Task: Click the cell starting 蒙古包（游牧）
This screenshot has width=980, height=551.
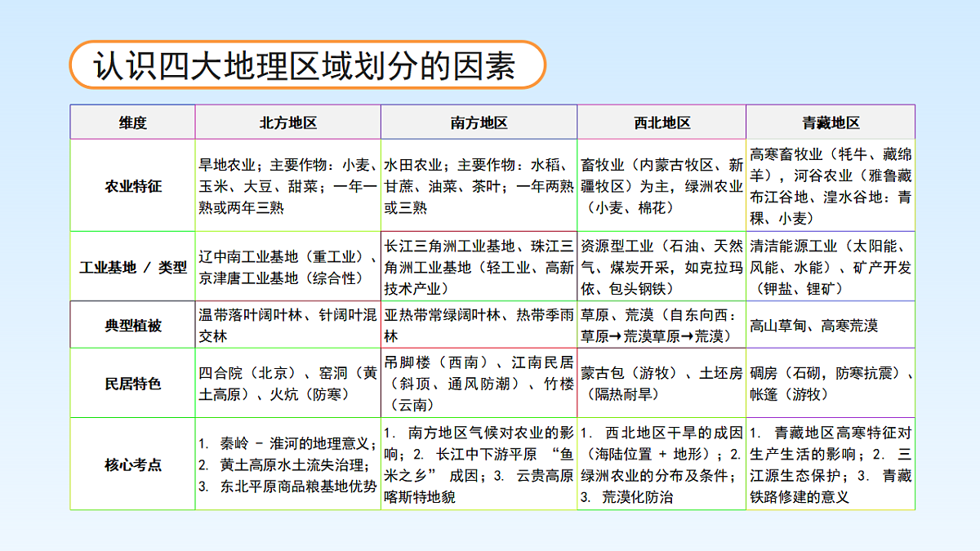Action: (x=661, y=384)
